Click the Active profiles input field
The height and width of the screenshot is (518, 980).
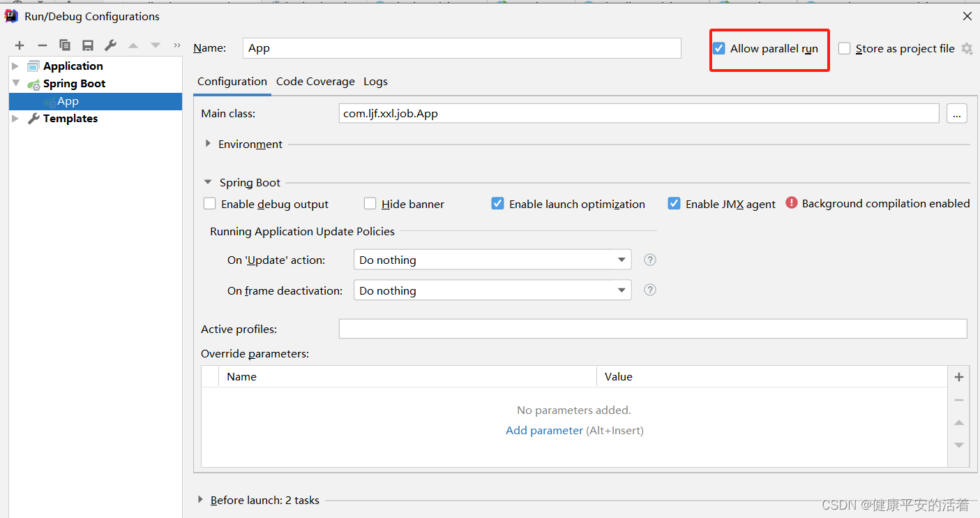tap(653, 329)
